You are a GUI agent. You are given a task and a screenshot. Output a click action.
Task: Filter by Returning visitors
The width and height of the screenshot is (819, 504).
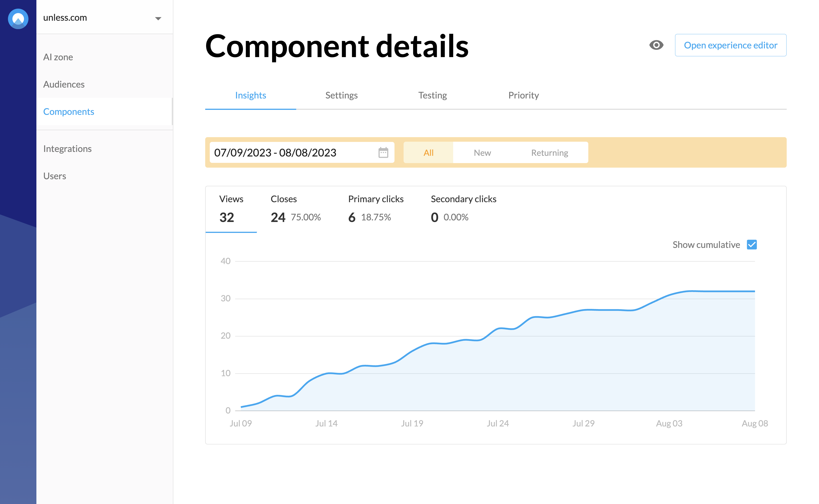(x=549, y=153)
